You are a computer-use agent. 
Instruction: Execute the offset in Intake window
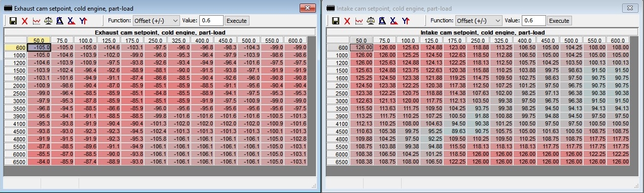(x=559, y=21)
